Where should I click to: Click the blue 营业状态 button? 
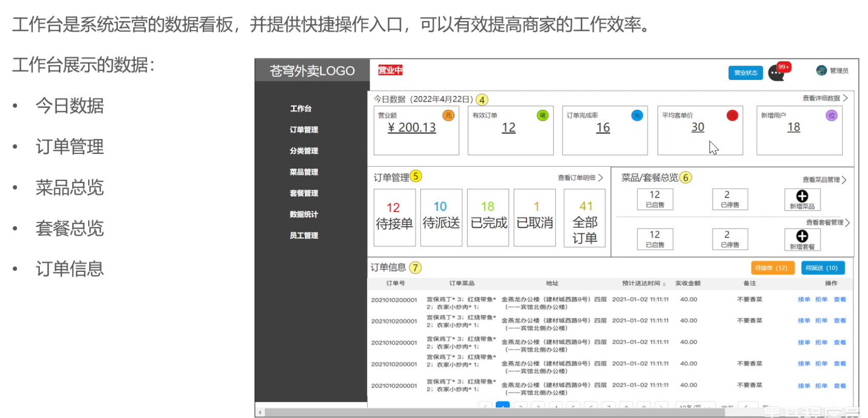click(x=745, y=73)
